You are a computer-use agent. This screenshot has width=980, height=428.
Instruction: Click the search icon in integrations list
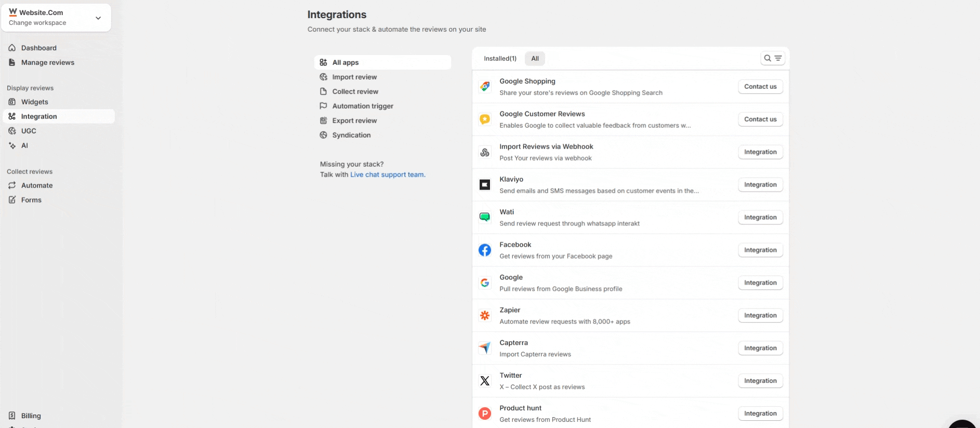pos(767,58)
